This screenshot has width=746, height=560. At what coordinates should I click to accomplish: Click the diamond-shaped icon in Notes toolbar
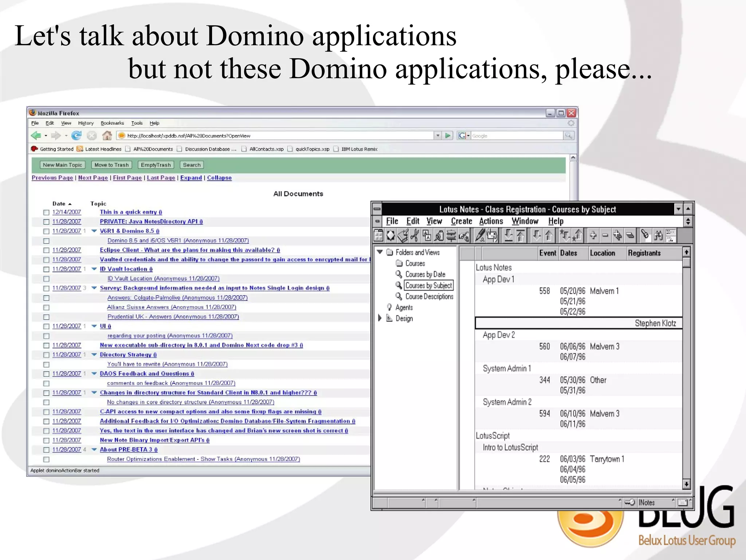(x=391, y=236)
